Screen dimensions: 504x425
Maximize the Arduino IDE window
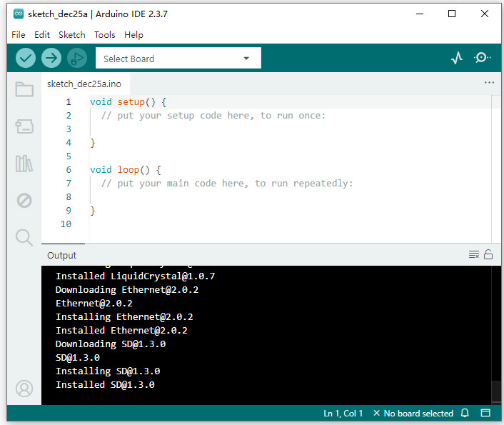[452, 14]
